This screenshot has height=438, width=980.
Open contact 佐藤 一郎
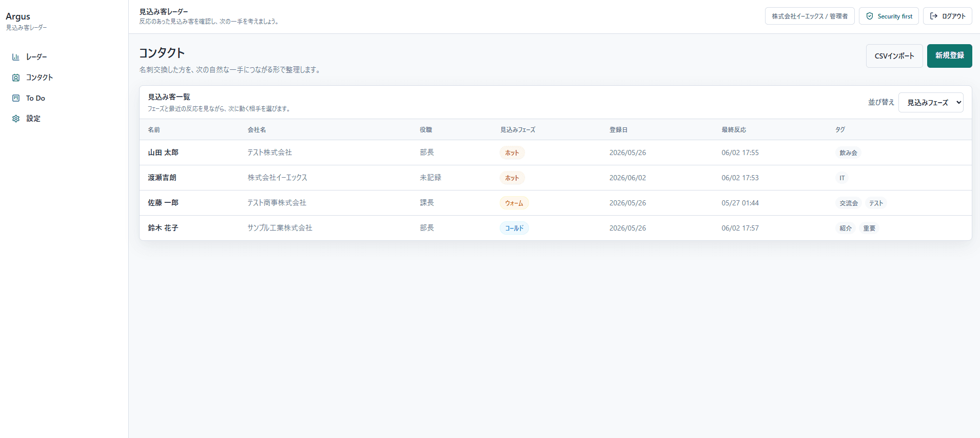163,203
